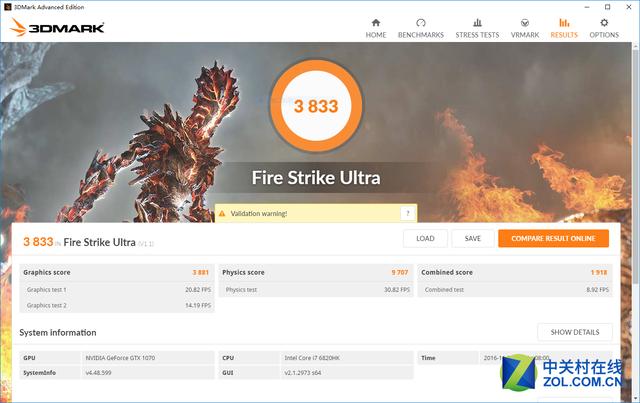Screen dimensions: 640x403
Task: Open the BENCHMARKS gauge icon
Action: tap(421, 22)
